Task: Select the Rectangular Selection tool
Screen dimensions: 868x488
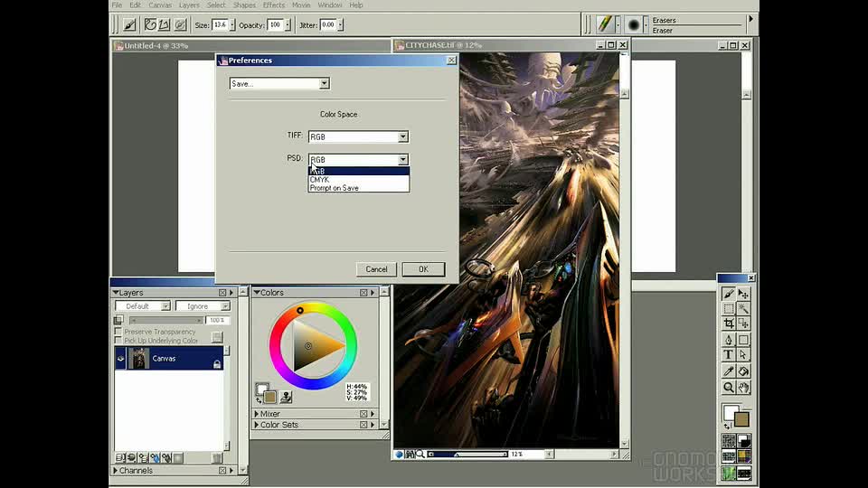Action: [x=729, y=309]
